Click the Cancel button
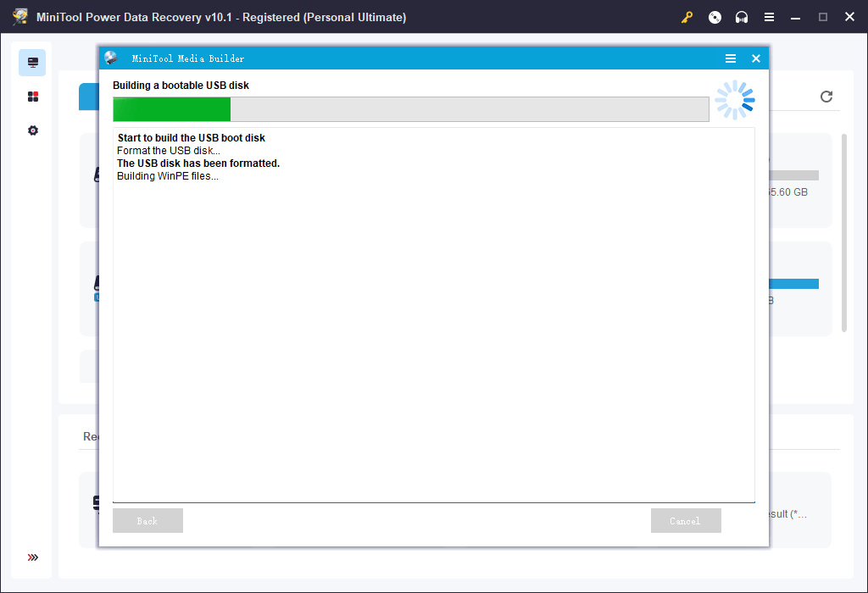 (x=686, y=520)
